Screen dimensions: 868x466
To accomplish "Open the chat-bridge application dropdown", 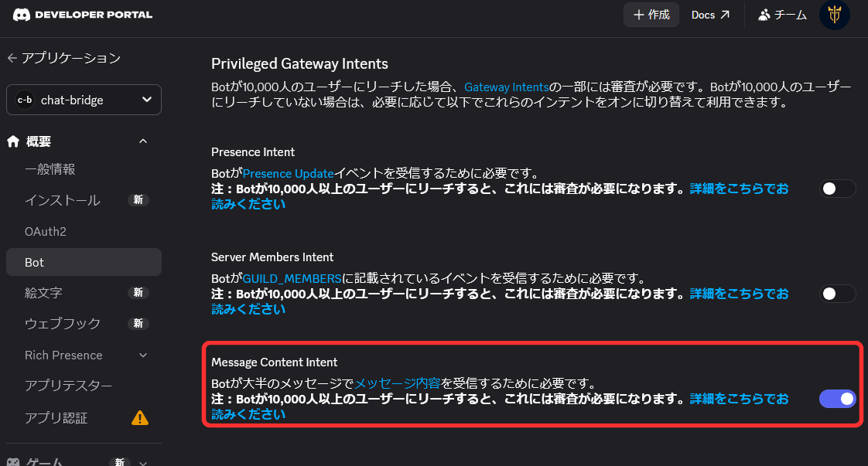I will tap(84, 100).
